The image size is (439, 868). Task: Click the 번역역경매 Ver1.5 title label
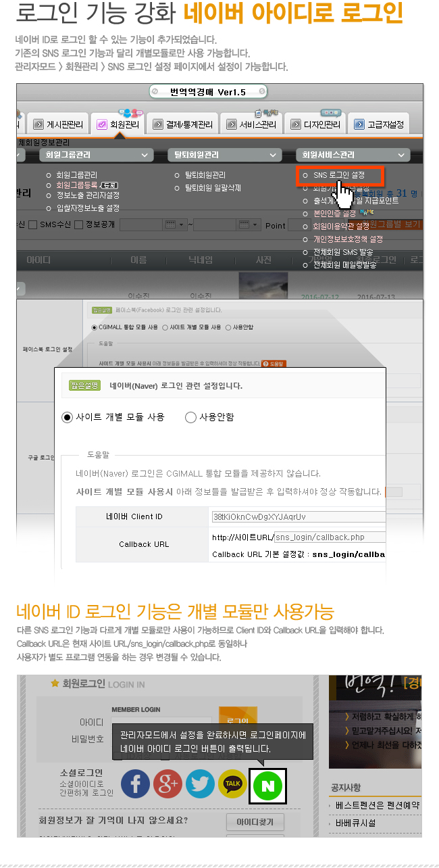(x=208, y=92)
